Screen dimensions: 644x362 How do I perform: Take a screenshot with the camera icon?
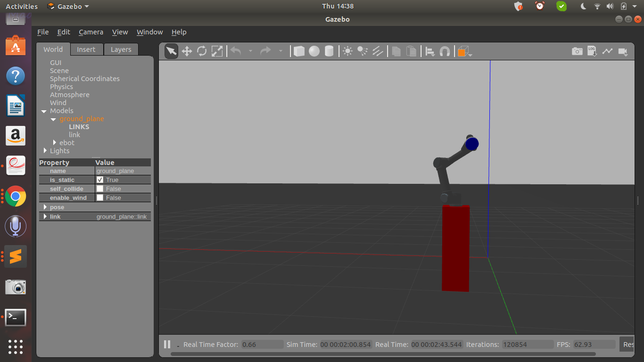pos(577,51)
